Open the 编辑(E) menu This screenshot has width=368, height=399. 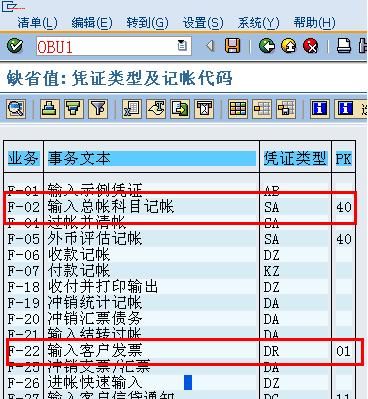coord(92,23)
